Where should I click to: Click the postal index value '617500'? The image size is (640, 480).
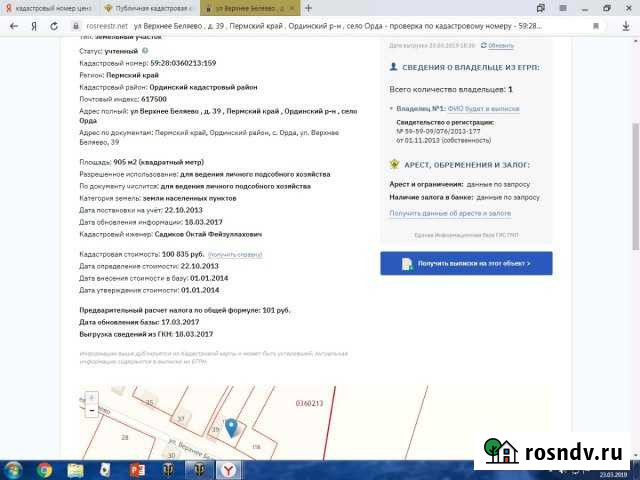click(154, 99)
